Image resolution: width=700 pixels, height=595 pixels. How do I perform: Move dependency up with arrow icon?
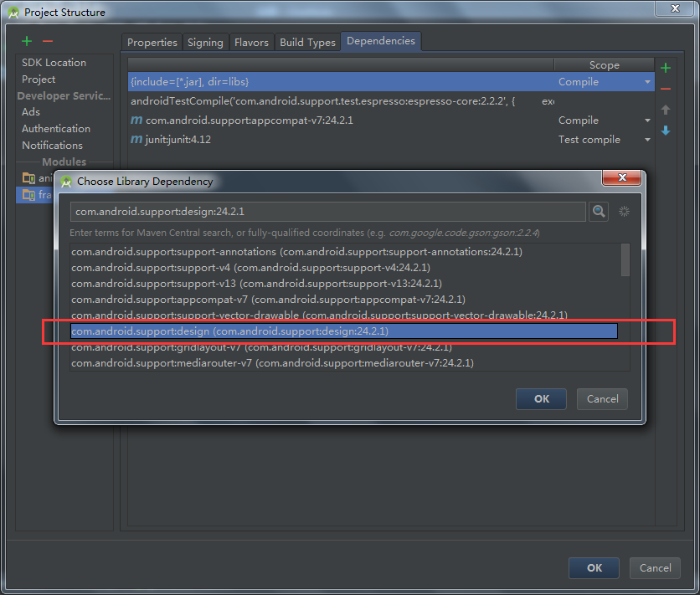pyautogui.click(x=666, y=110)
